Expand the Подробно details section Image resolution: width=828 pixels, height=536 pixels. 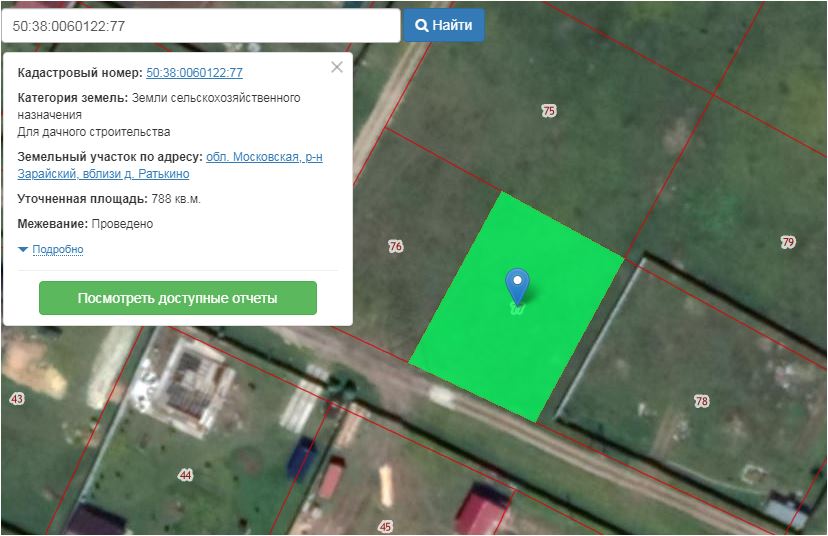pyautogui.click(x=58, y=249)
